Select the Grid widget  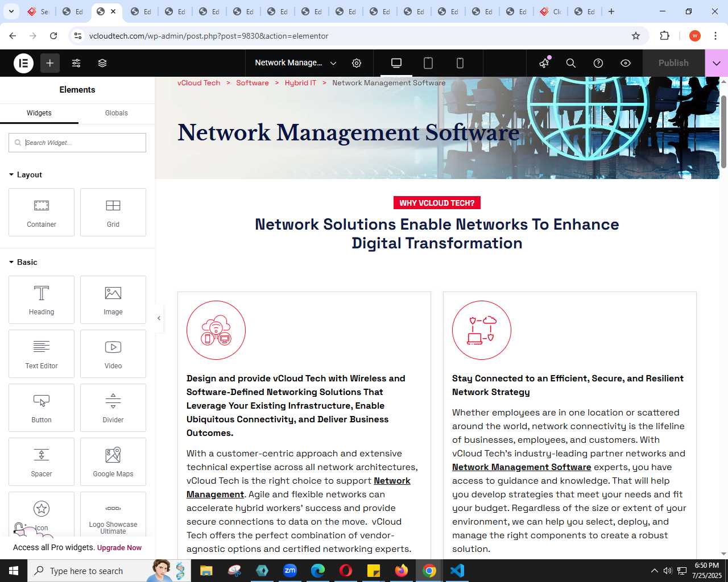tap(113, 212)
